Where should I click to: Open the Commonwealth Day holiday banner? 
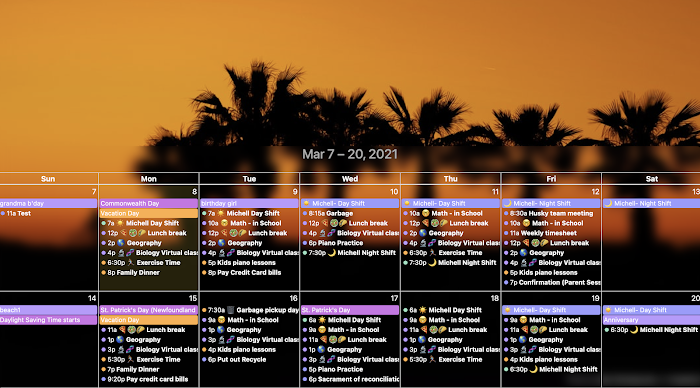pyautogui.click(x=149, y=203)
